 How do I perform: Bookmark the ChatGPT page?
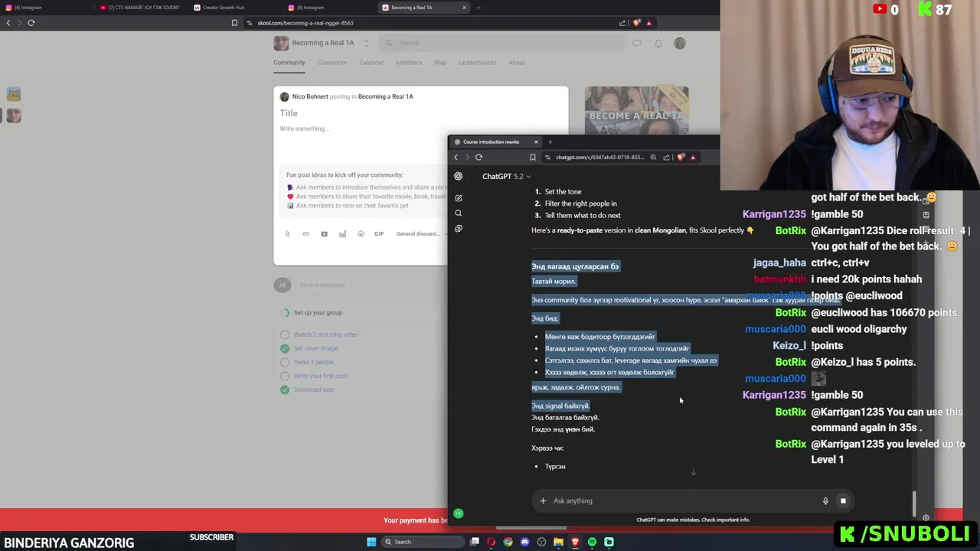pos(533,158)
